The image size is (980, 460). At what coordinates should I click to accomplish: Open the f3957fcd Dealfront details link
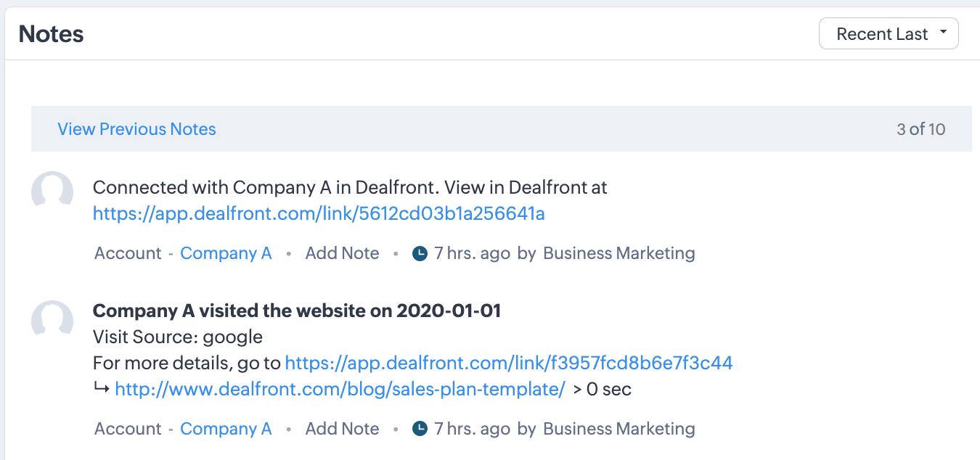click(510, 363)
